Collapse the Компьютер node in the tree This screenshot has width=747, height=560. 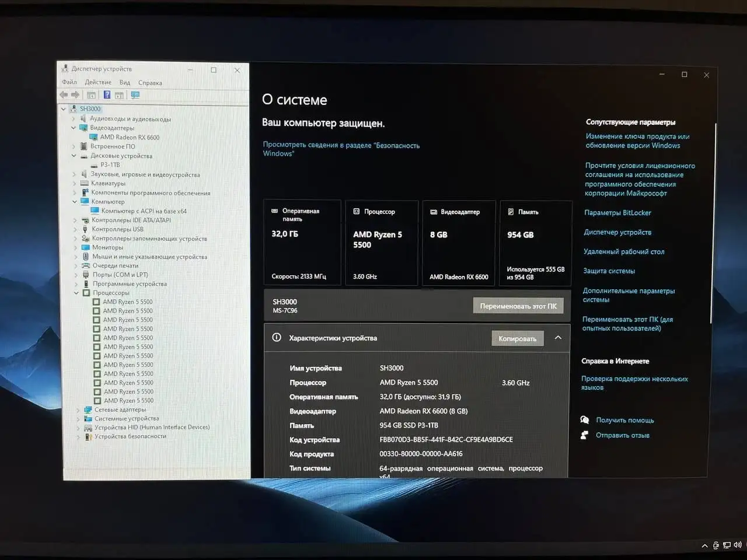pos(75,202)
